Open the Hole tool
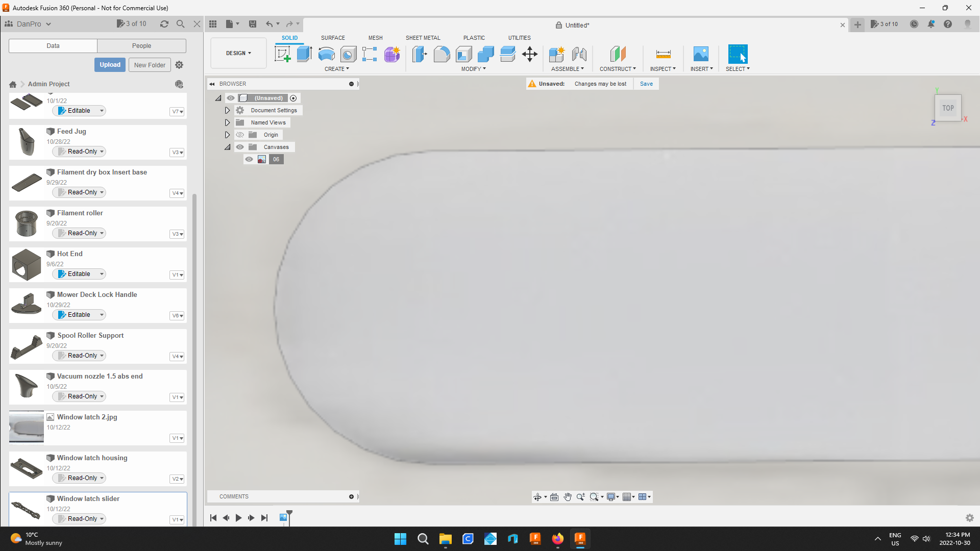The image size is (980, 551). pos(349,54)
